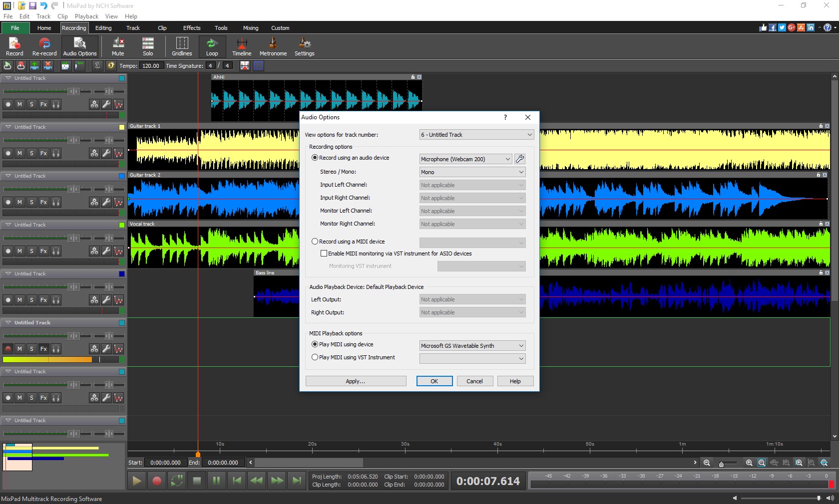Image resolution: width=839 pixels, height=504 pixels.
Task: Click the Gridlines icon in the ribbon
Action: pos(181,46)
